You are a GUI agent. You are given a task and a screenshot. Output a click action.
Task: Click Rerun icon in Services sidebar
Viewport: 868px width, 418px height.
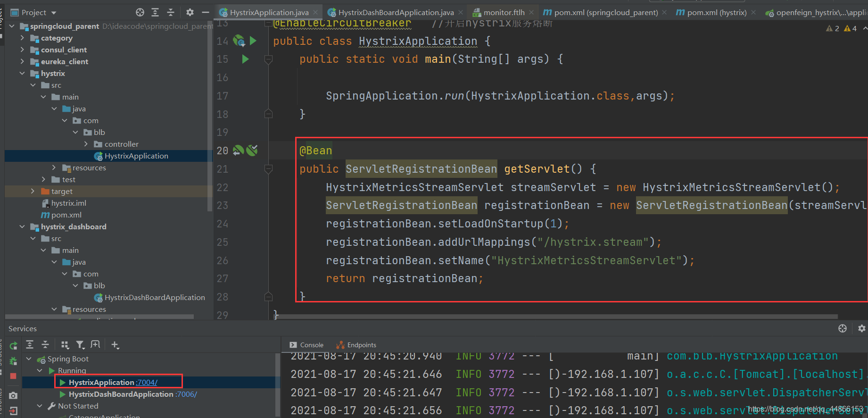(x=13, y=345)
